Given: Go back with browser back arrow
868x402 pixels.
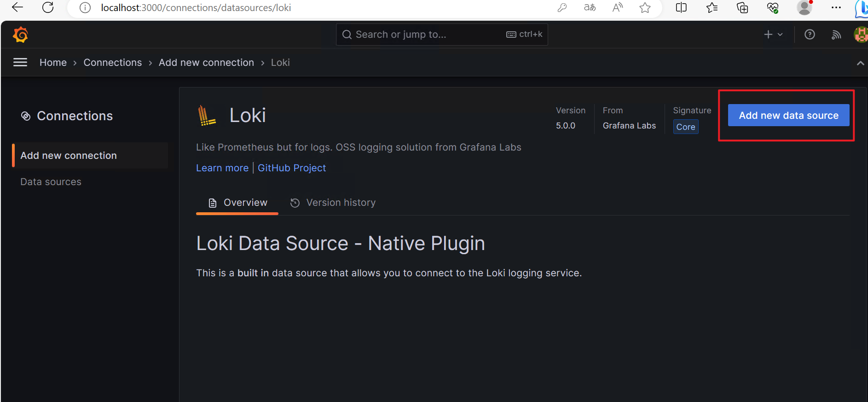Looking at the screenshot, I should 17,7.
